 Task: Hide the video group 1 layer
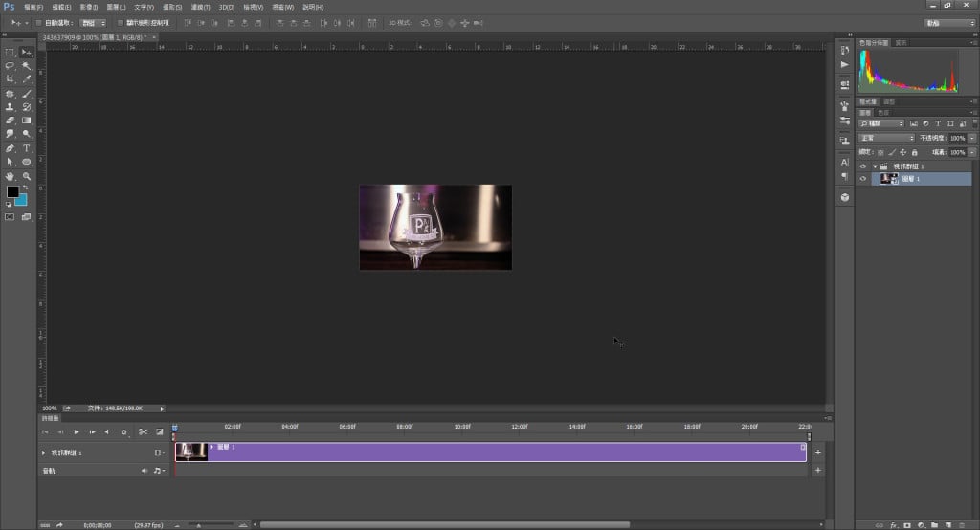tap(863, 166)
